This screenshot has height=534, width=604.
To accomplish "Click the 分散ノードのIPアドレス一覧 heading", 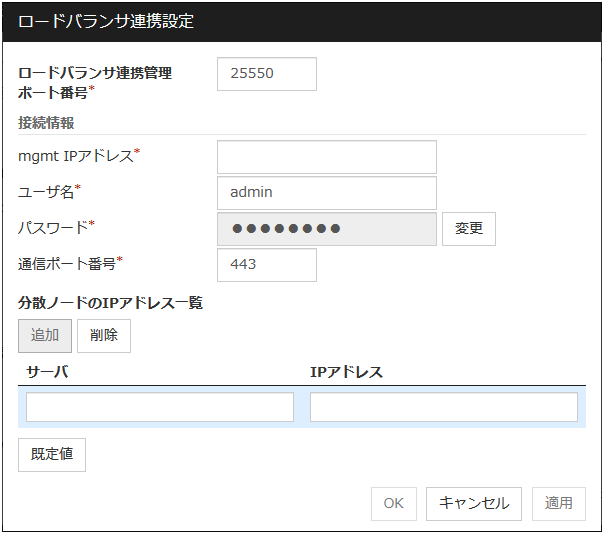I will (110, 302).
